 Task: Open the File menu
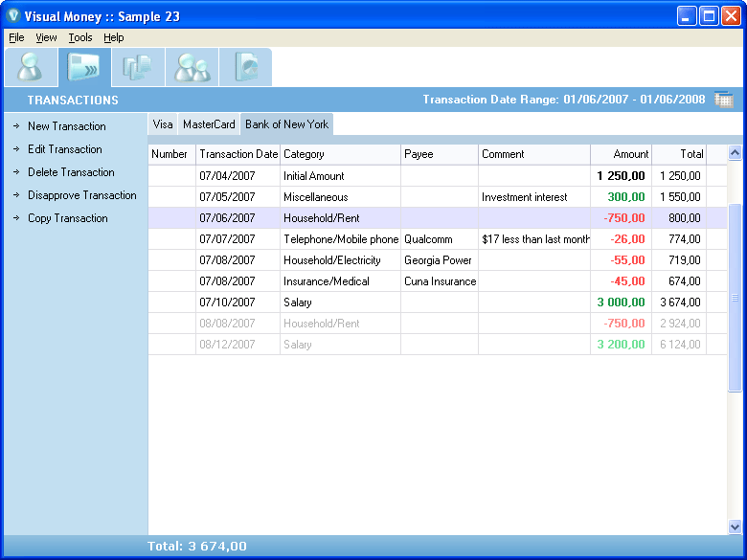[16, 37]
